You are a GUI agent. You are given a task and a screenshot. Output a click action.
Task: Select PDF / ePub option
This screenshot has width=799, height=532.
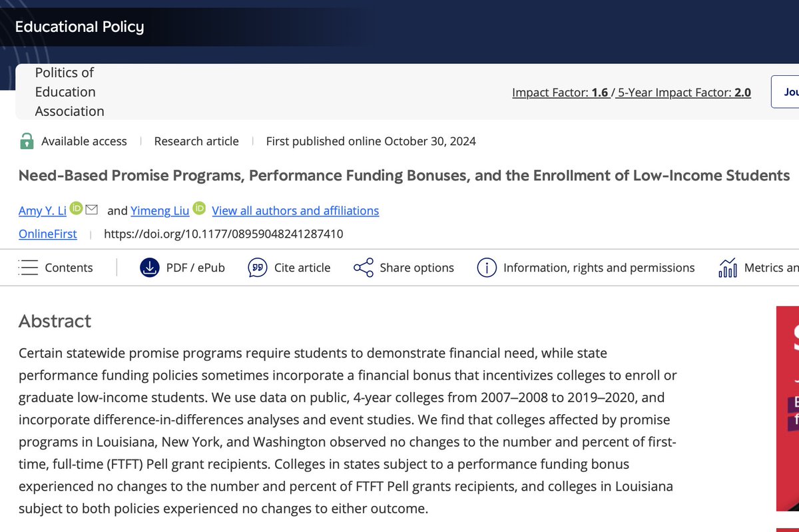[x=196, y=268]
